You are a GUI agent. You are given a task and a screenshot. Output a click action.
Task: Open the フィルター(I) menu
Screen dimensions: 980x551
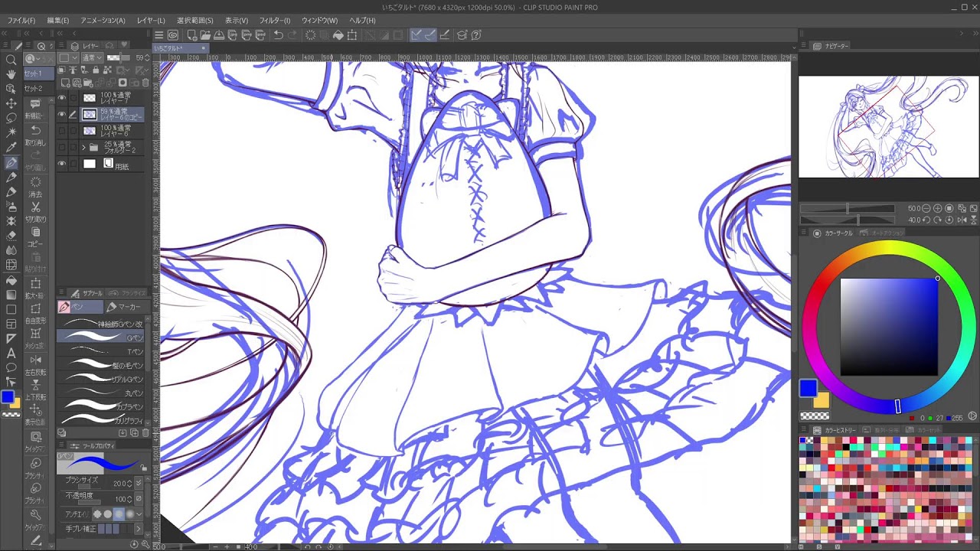(x=274, y=21)
